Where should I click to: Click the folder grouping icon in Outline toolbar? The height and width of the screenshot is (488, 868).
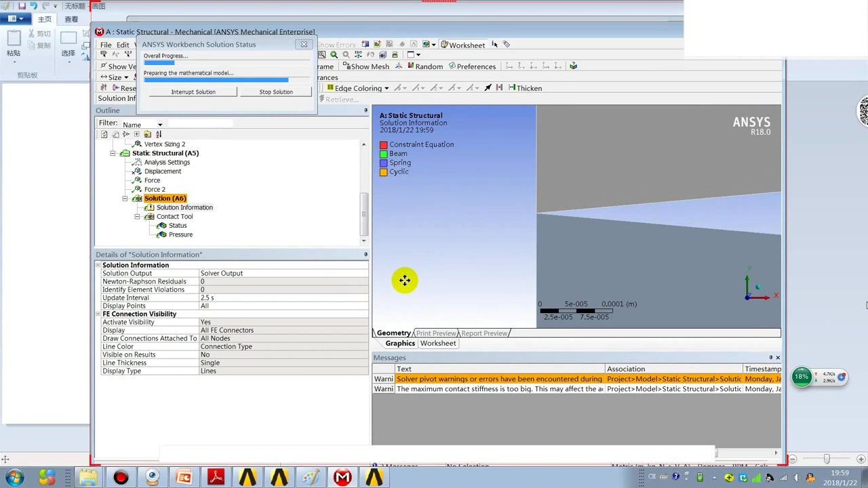pos(147,134)
